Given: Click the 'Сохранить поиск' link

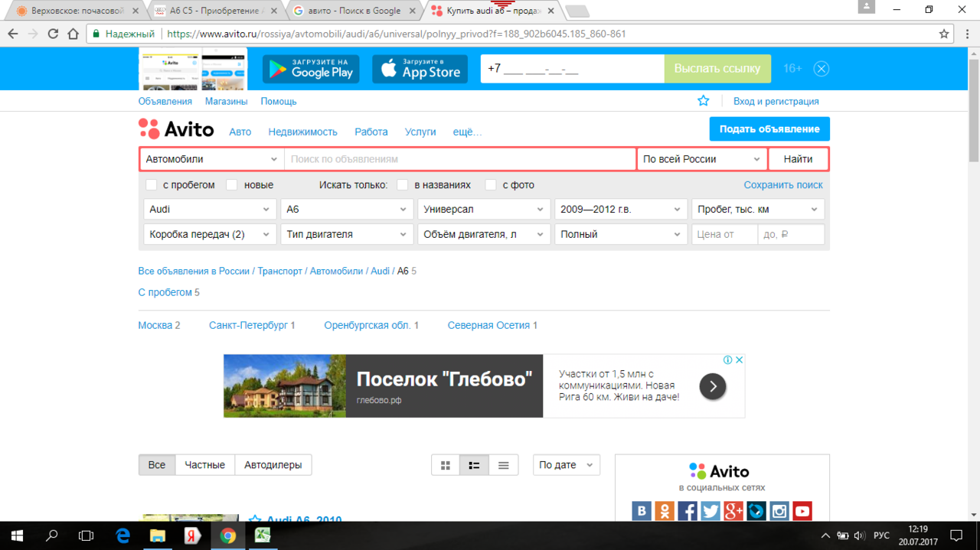Looking at the screenshot, I should pos(783,185).
